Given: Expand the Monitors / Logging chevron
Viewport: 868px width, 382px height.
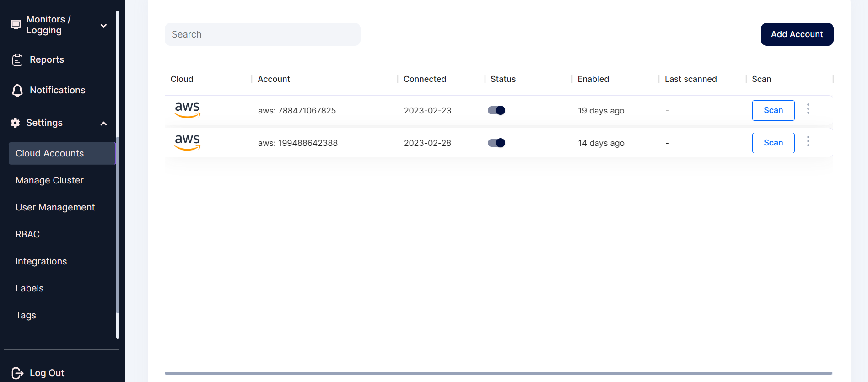Looking at the screenshot, I should (104, 26).
